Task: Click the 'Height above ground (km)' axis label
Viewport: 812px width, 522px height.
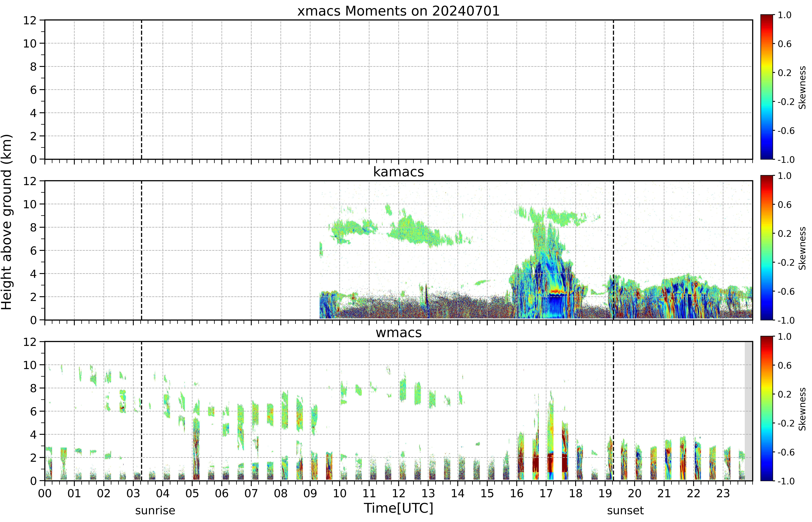Action: pyautogui.click(x=7, y=222)
